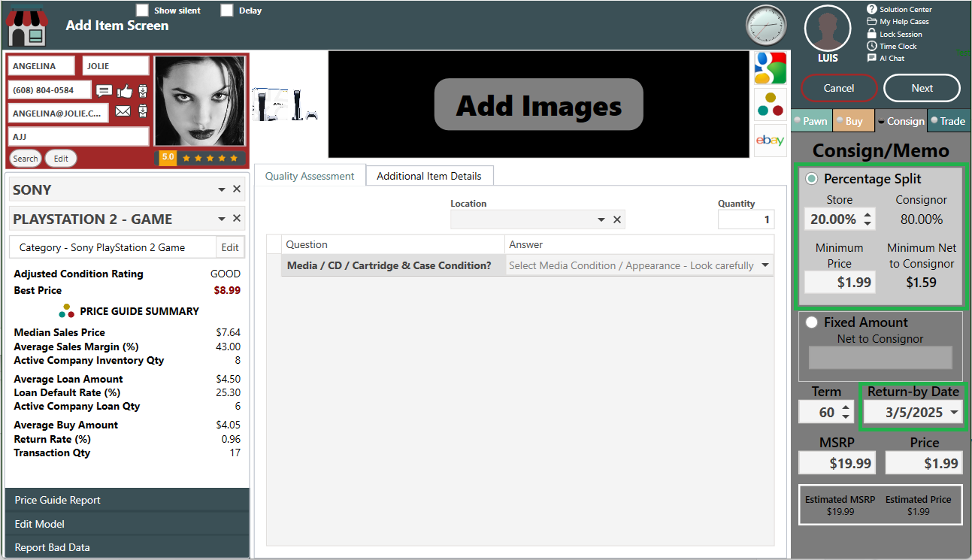Click the thumbs-up icon by the phone number
The height and width of the screenshot is (560, 972).
(x=125, y=91)
